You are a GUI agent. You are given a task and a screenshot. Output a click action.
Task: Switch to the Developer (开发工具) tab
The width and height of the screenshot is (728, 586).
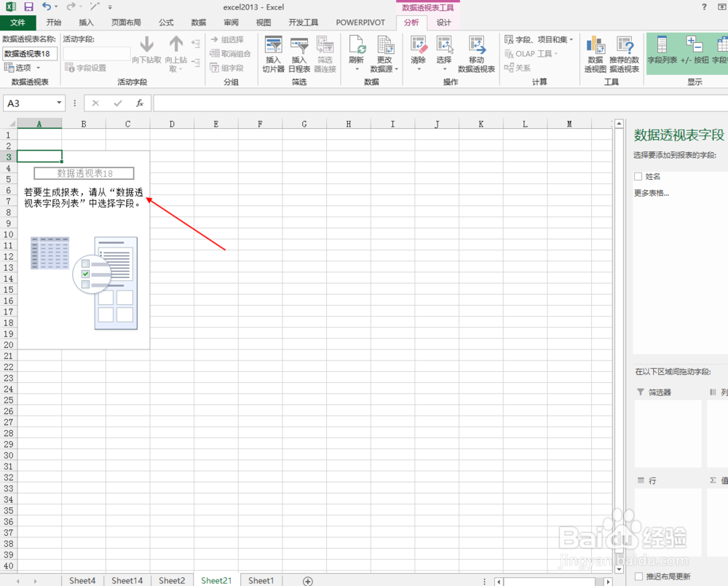coord(303,23)
